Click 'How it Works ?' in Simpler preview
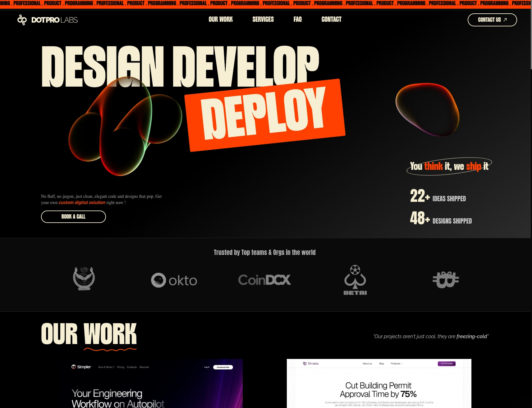Image resolution: width=532 pixels, height=408 pixels. 106,367
